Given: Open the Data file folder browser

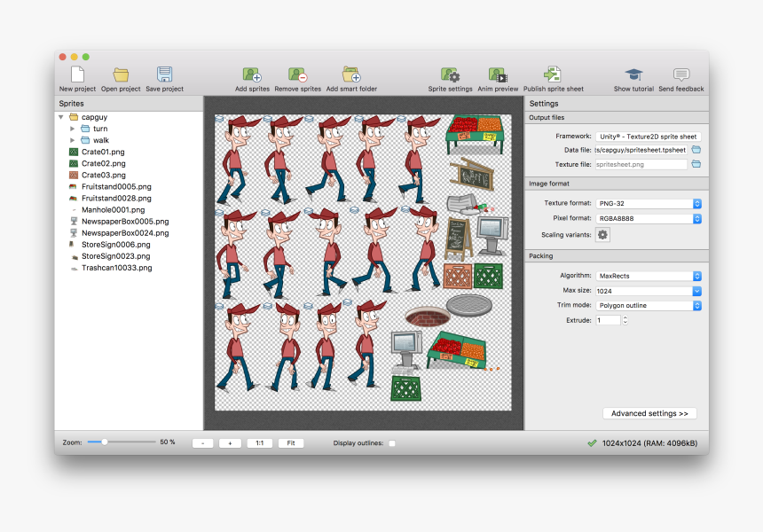Looking at the screenshot, I should [x=696, y=149].
